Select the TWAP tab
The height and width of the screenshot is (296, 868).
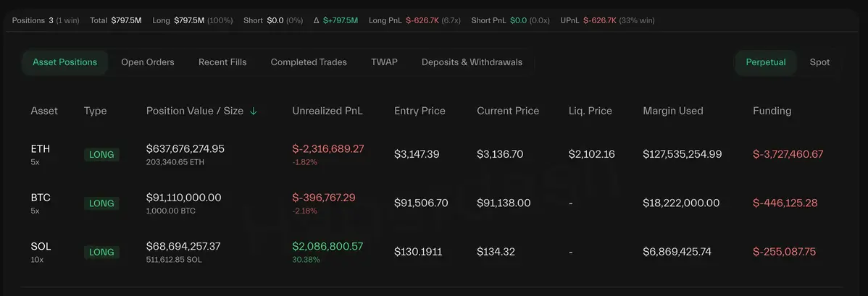click(x=384, y=62)
